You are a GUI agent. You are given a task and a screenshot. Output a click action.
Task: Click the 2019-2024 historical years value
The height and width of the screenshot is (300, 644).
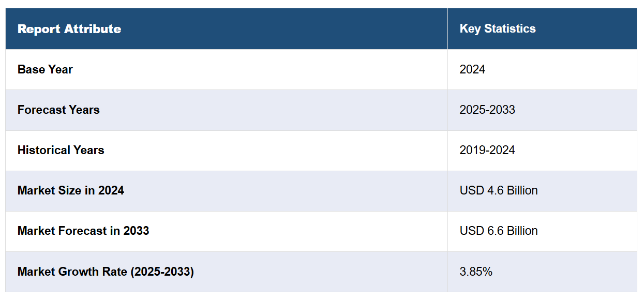point(487,150)
